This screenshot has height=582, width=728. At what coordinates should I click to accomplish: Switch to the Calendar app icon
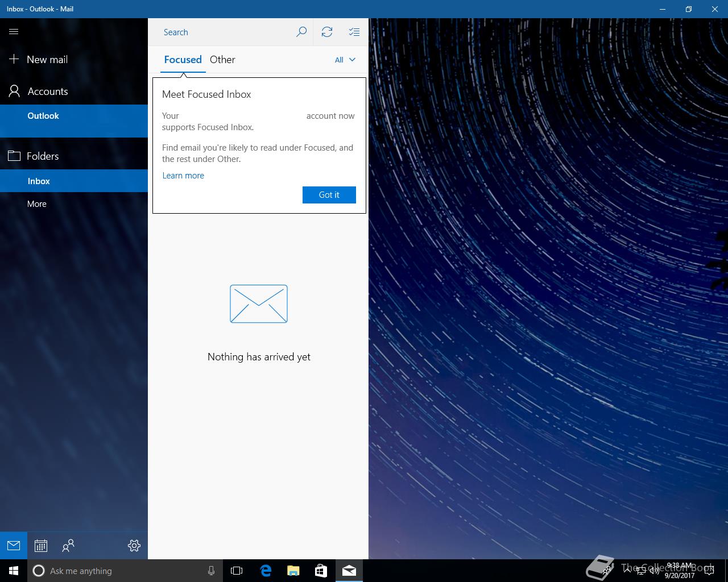[x=41, y=546]
